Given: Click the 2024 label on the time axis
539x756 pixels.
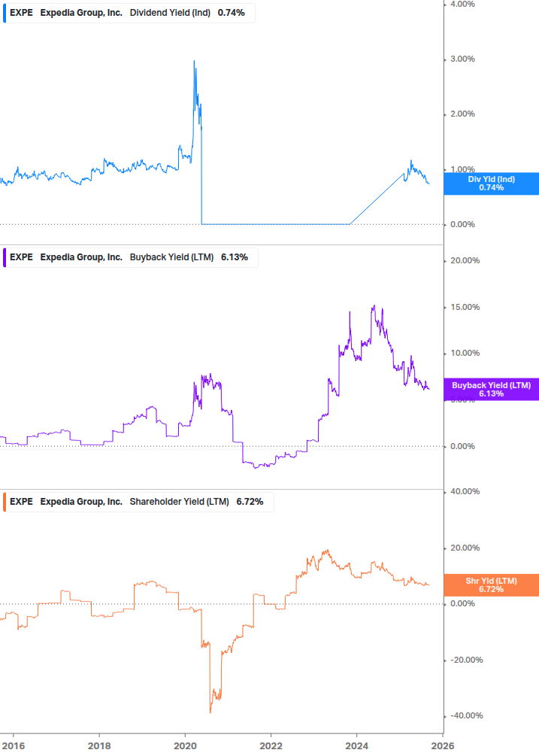Looking at the screenshot, I should (356, 746).
